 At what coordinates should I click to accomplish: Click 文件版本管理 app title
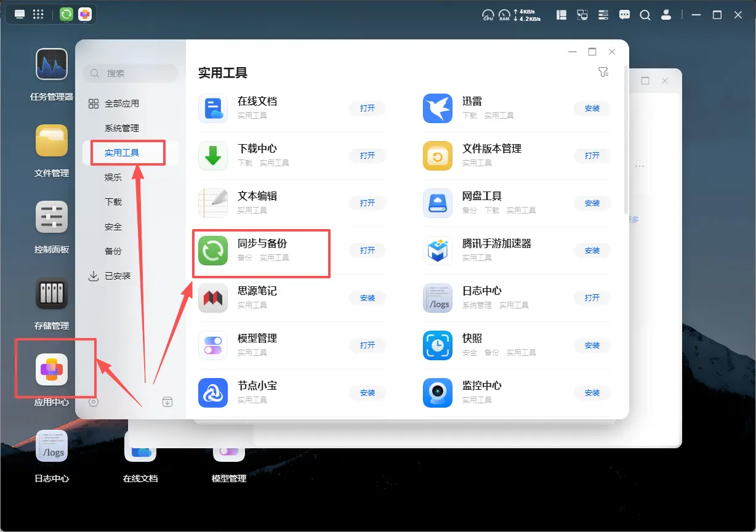pyautogui.click(x=492, y=148)
